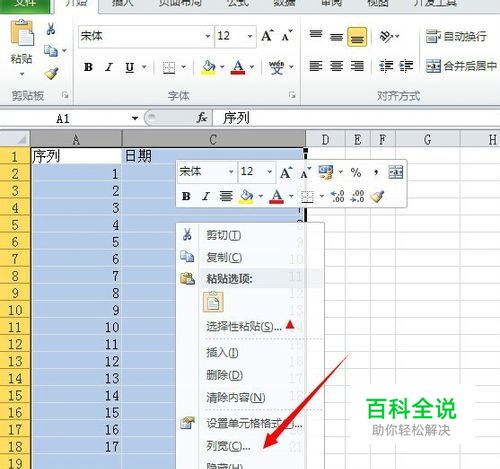Click Format Painter on mini toolbar
Screen dimensions: 500x469
[378, 196]
